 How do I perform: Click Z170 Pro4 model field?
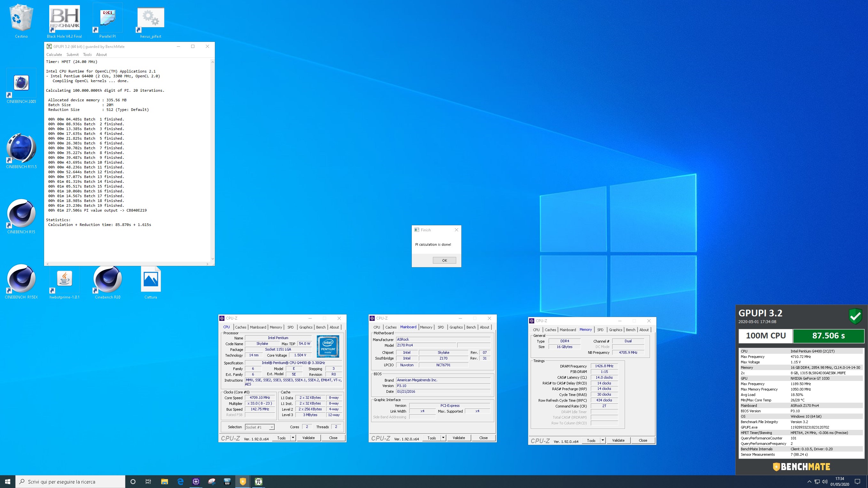(426, 345)
